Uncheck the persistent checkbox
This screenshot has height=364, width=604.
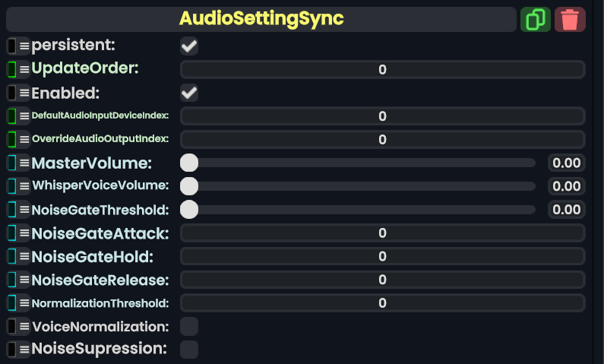coord(189,46)
